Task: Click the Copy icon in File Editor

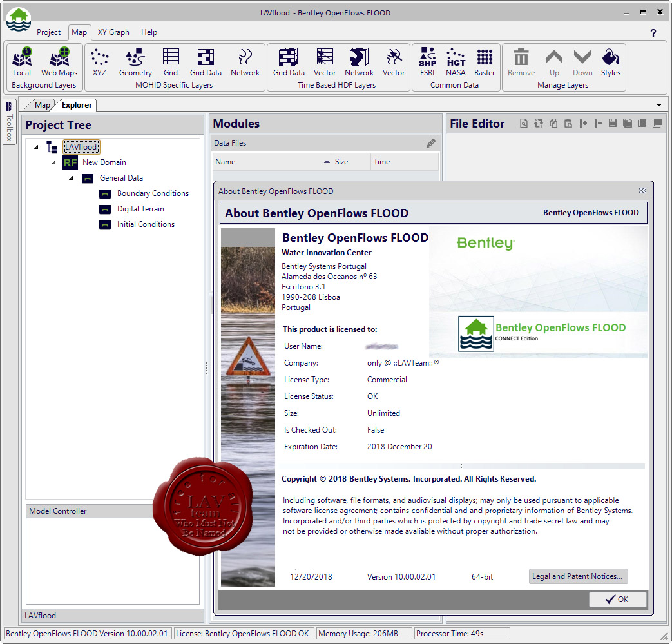Action: coord(553,124)
